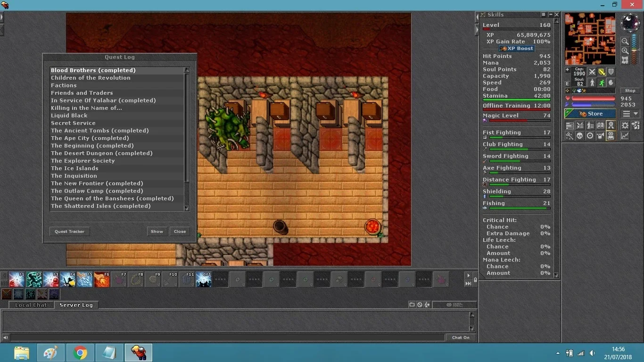Toggle the Chat On button
This screenshot has height=362, width=644.
461,337
